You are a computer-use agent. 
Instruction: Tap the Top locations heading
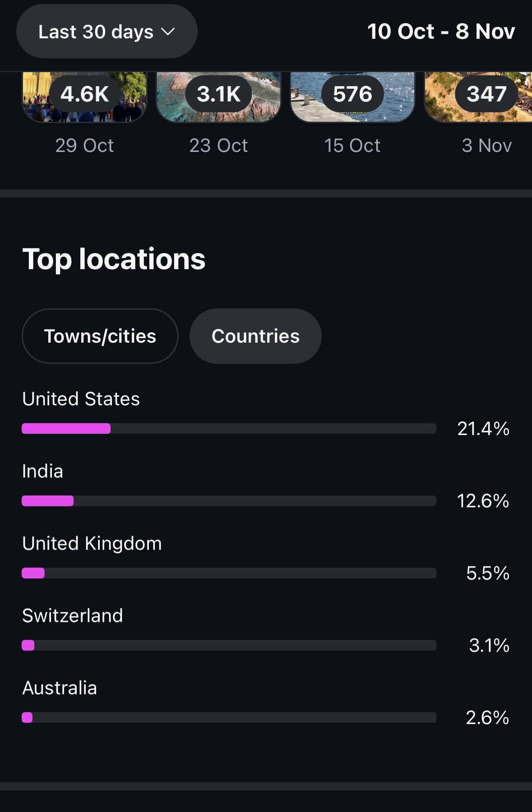[x=114, y=259]
